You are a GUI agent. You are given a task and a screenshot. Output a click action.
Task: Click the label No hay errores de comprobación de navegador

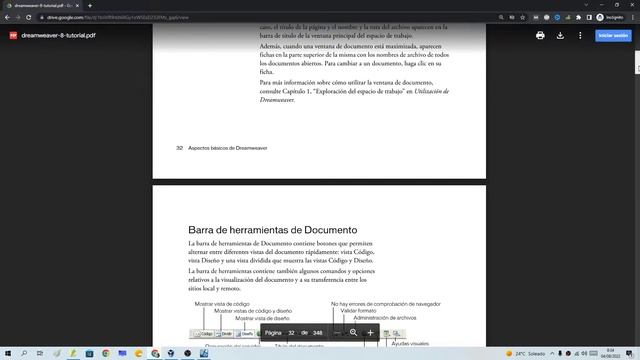(386, 304)
